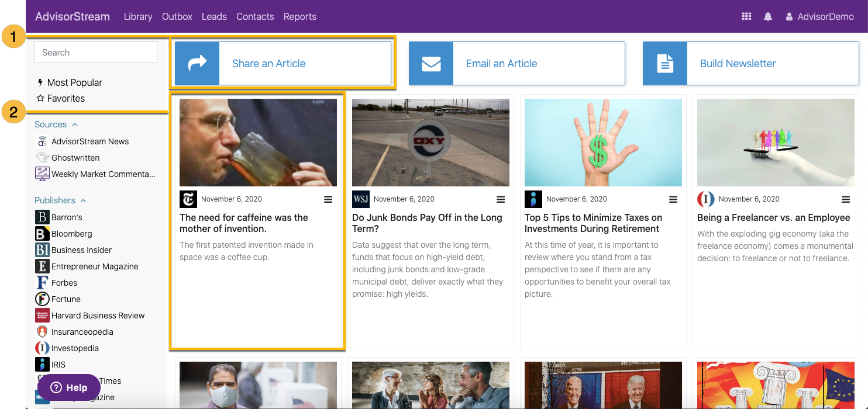Open the AdvisorDemo user menu
The image size is (868, 409).
coord(819,16)
